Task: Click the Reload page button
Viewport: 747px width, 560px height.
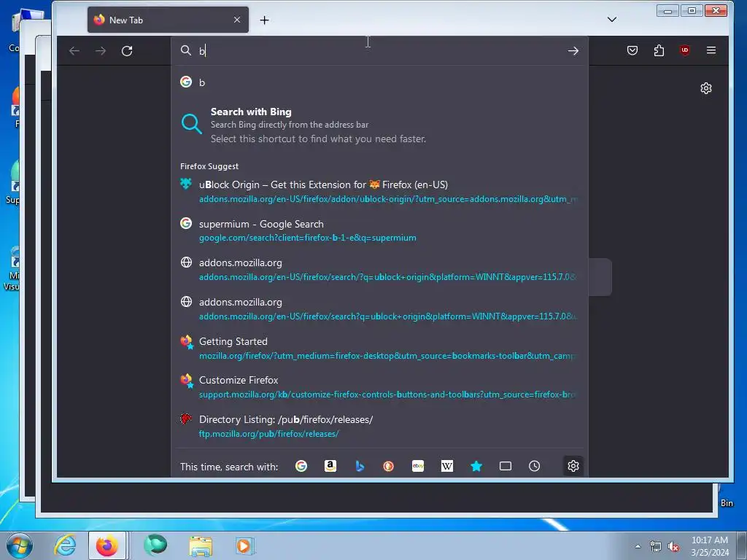Action: [127, 51]
